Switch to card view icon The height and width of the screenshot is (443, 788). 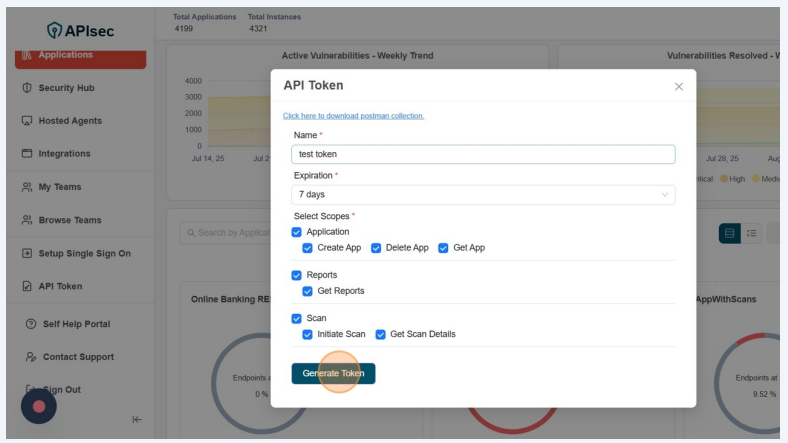729,233
